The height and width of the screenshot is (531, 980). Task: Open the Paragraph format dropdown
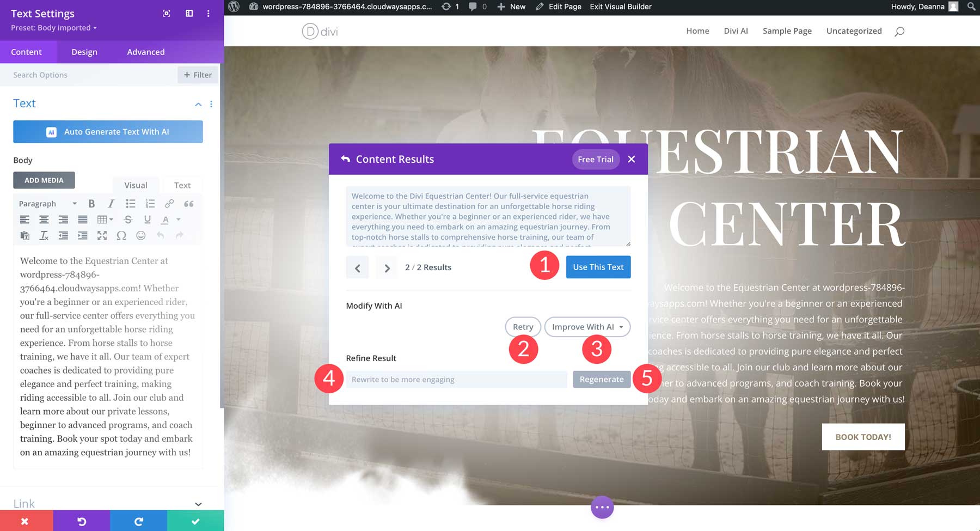tap(47, 204)
